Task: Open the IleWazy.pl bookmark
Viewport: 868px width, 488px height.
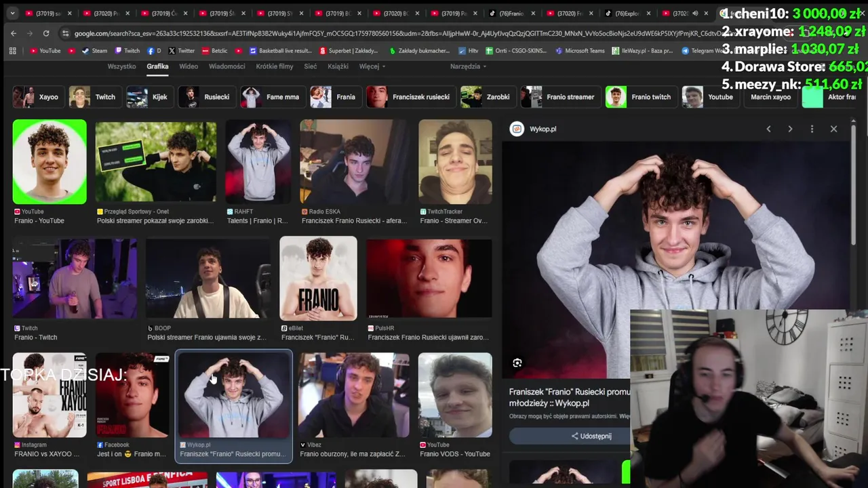Action: (x=642, y=51)
